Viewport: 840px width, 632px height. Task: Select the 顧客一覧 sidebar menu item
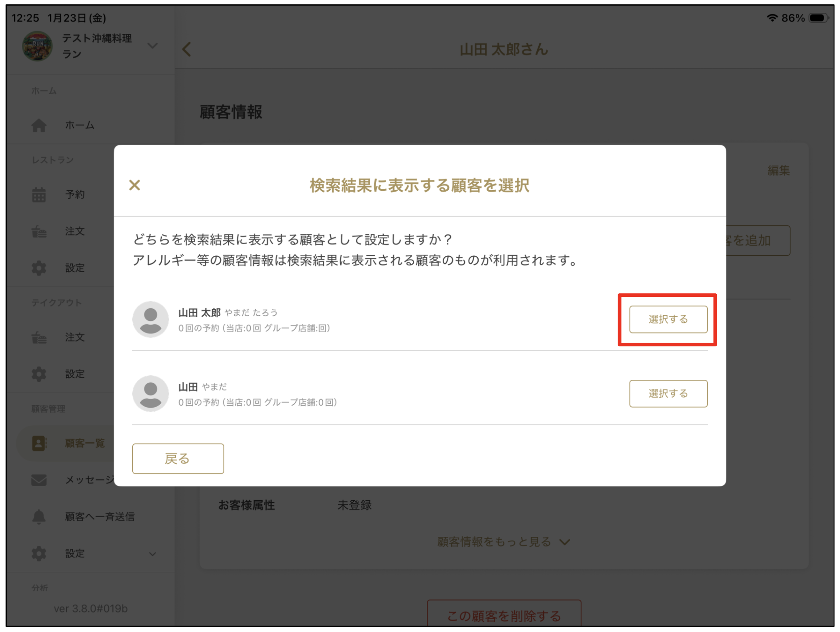tap(84, 443)
